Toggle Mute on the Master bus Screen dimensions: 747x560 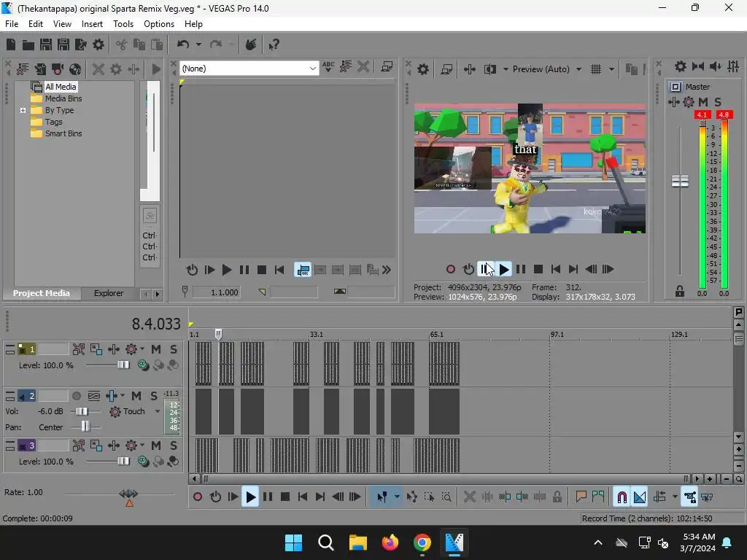(703, 102)
